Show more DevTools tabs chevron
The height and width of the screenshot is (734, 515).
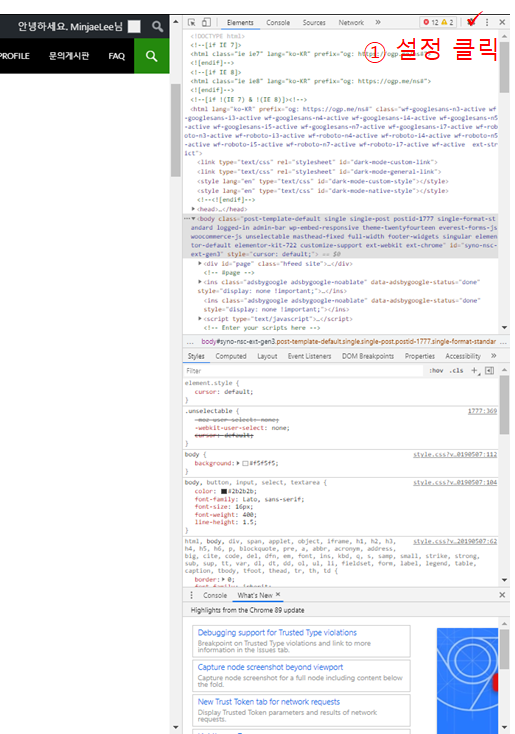(x=378, y=22)
